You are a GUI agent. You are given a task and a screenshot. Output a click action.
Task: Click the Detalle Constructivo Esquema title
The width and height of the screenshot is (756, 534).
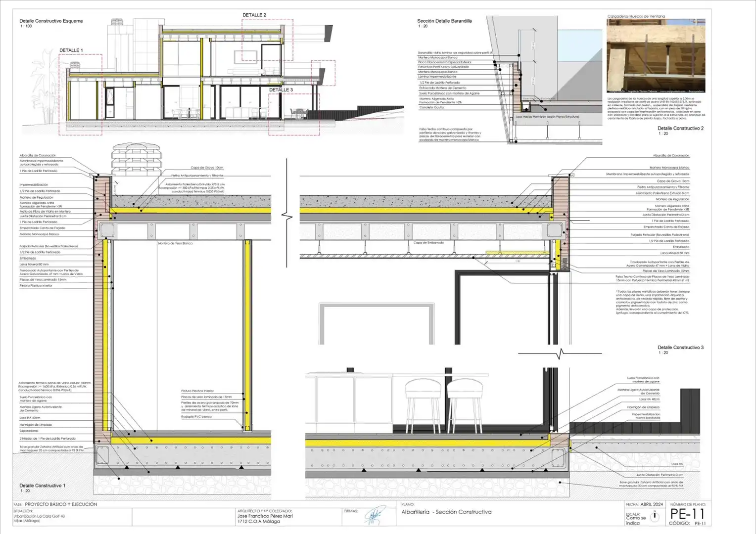tap(51, 21)
